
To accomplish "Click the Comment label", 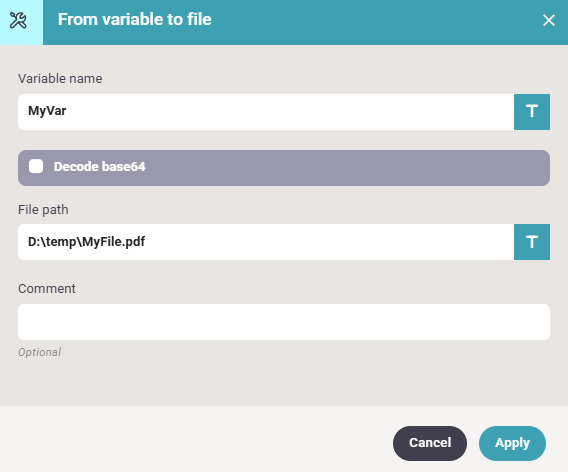I will point(47,289).
